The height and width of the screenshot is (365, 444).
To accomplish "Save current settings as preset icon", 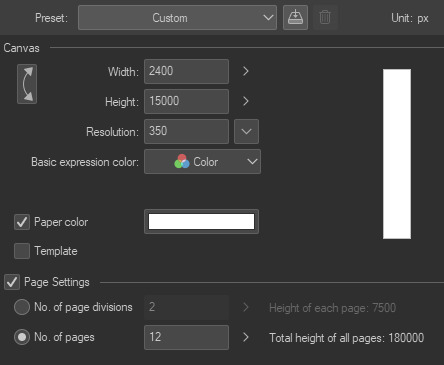I will point(295,17).
